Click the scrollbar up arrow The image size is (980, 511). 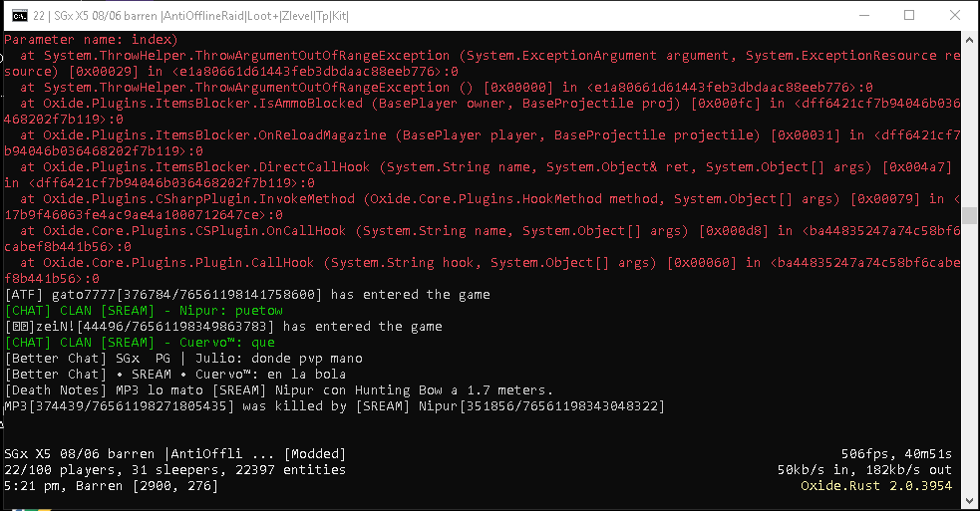coord(969,40)
